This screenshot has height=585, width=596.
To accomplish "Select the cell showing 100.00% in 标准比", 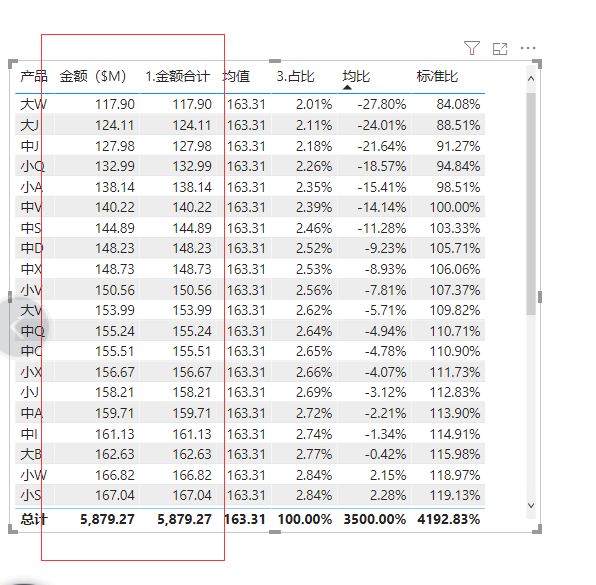I will [455, 207].
